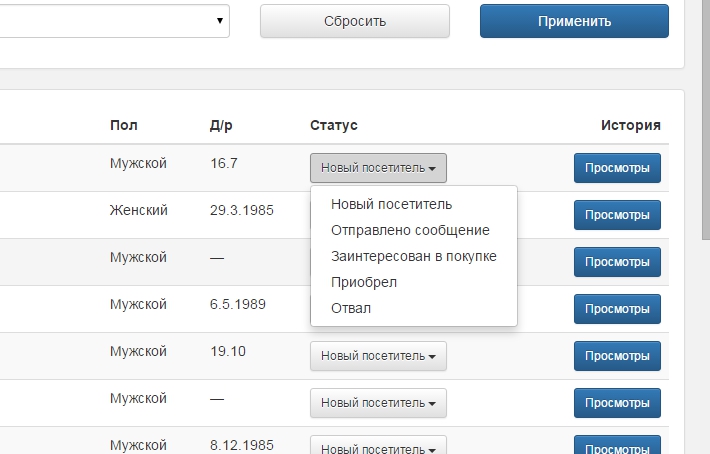Viewport: 710px width, 454px height.
Task: Select 'Отправлено сообщение' status option
Action: click(410, 230)
